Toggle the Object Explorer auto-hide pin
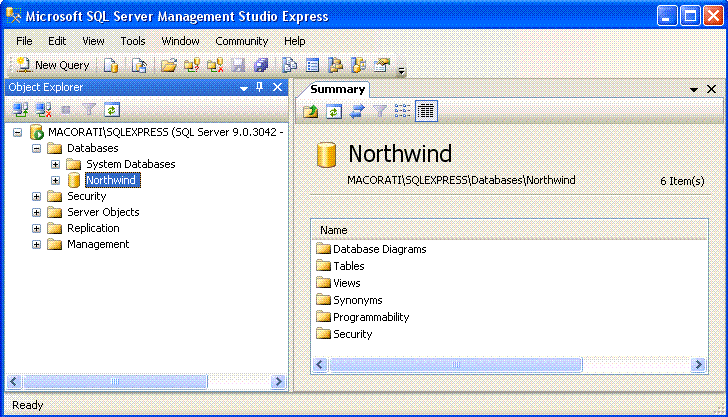This screenshot has width=728, height=417. click(260, 87)
